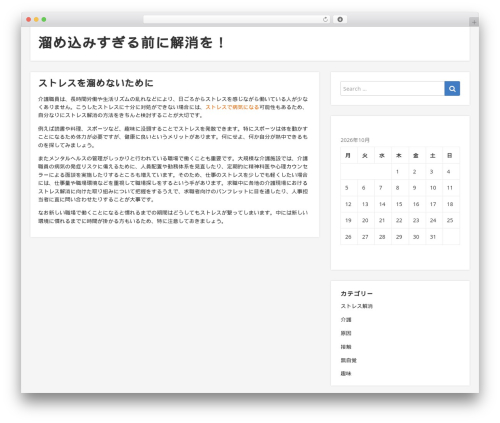Open the 原因 category link
Image resolution: width=500 pixels, height=423 pixels.
[346, 333]
